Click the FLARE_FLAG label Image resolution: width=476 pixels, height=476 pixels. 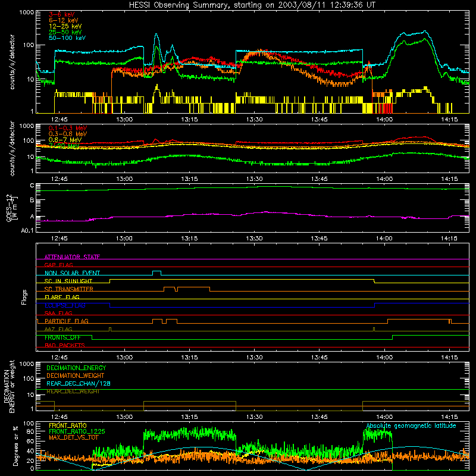(x=62, y=297)
